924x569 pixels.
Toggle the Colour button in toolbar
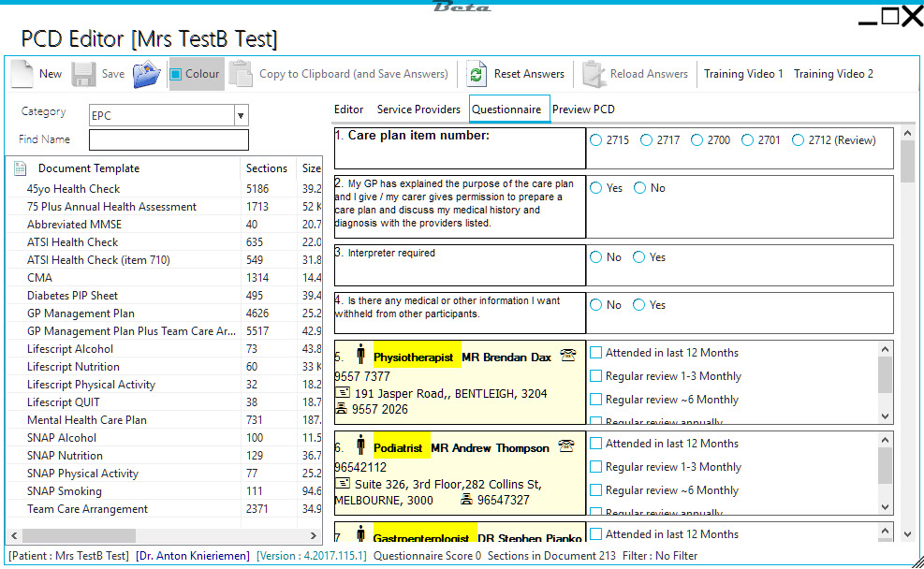(195, 74)
